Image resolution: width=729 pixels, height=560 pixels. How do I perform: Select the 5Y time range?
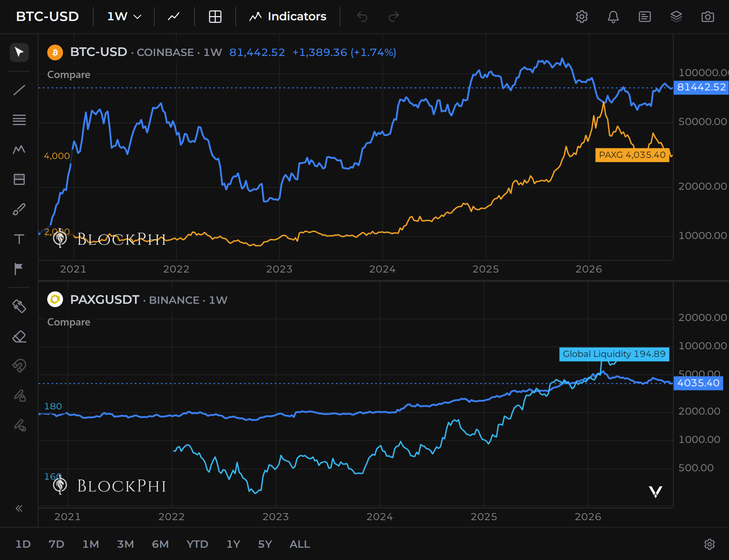pyautogui.click(x=265, y=544)
